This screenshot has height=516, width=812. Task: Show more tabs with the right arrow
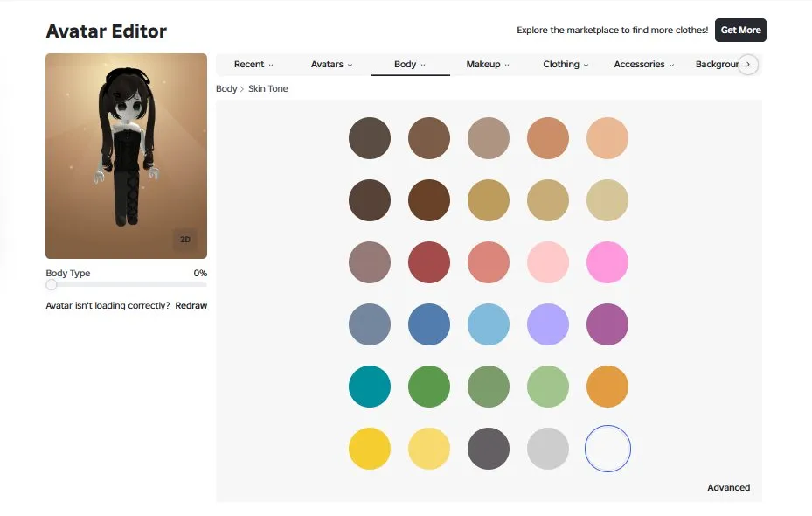(748, 64)
